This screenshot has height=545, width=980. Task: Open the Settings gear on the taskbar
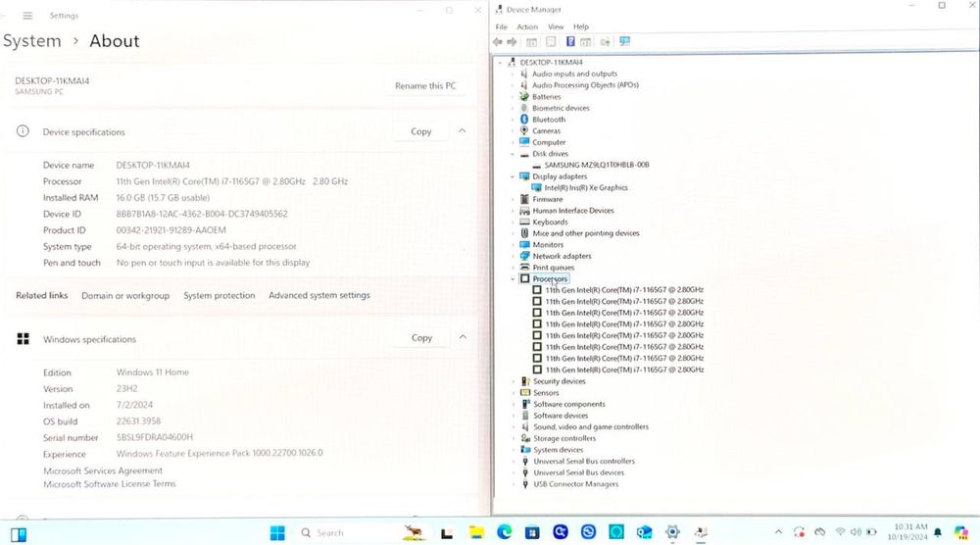(x=672, y=532)
